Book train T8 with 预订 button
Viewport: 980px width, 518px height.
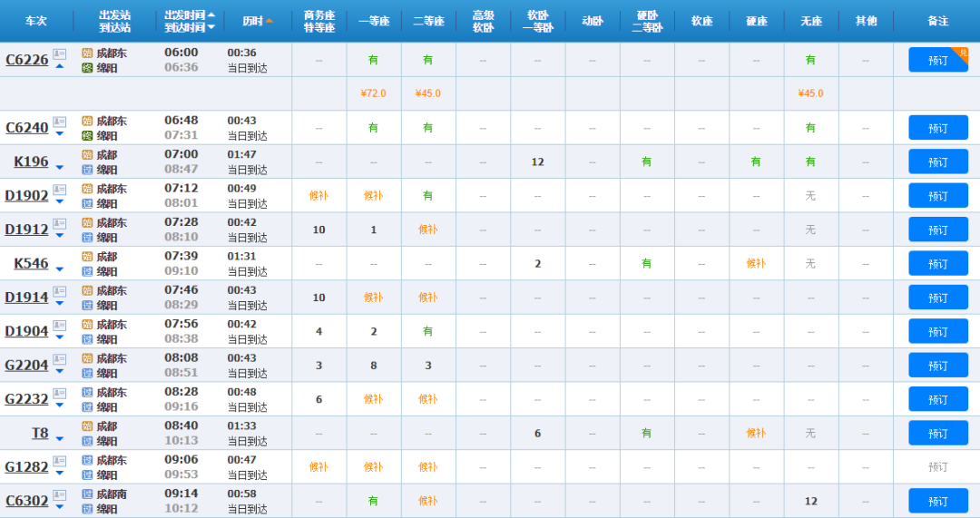938,433
